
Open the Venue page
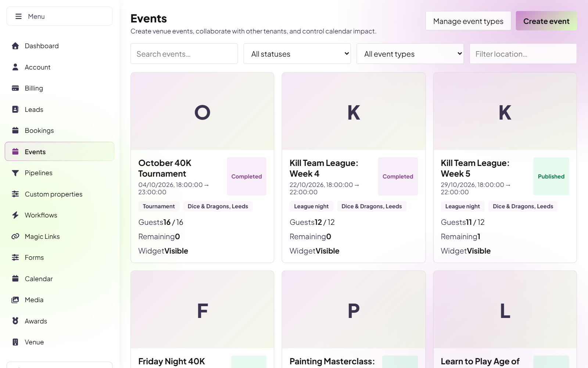point(60,342)
